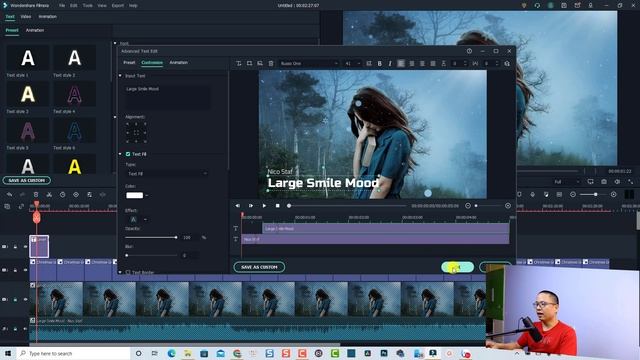Toggle the Text Fill checkbox

[x=128, y=154]
